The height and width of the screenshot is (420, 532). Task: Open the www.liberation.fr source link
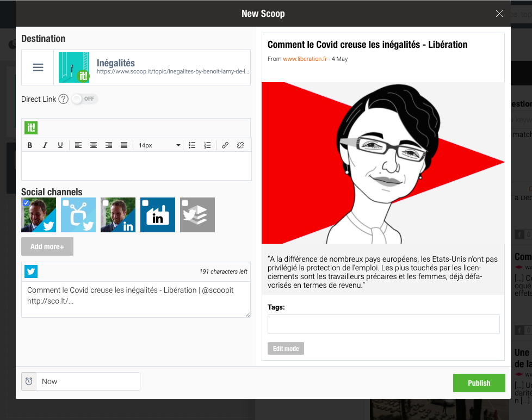305,59
